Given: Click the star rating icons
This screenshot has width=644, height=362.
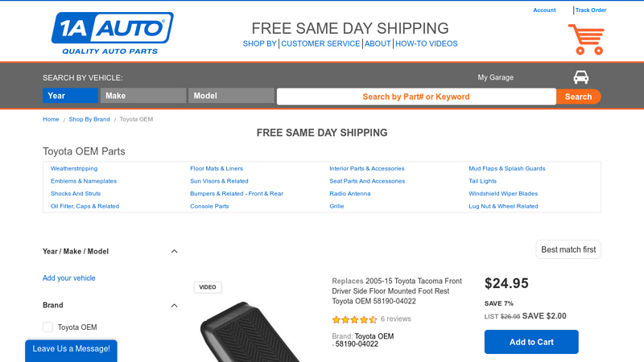Looking at the screenshot, I should (x=354, y=319).
